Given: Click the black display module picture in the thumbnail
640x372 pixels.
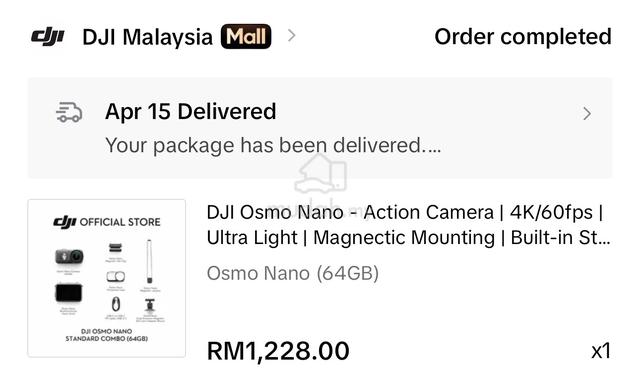Looking at the screenshot, I should coord(69,293).
